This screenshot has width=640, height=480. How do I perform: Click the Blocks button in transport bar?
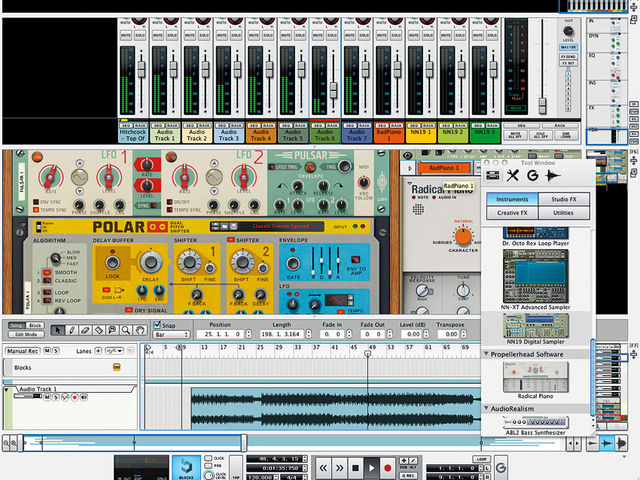tap(186, 468)
